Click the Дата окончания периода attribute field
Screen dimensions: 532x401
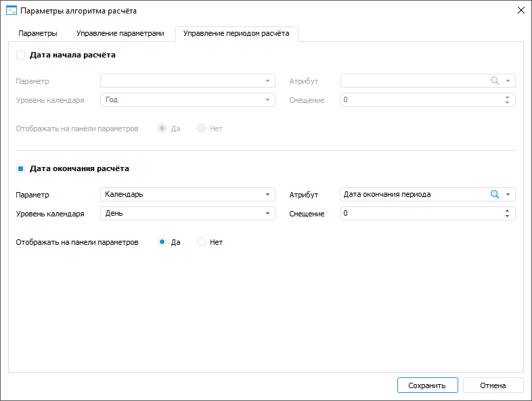coord(413,194)
